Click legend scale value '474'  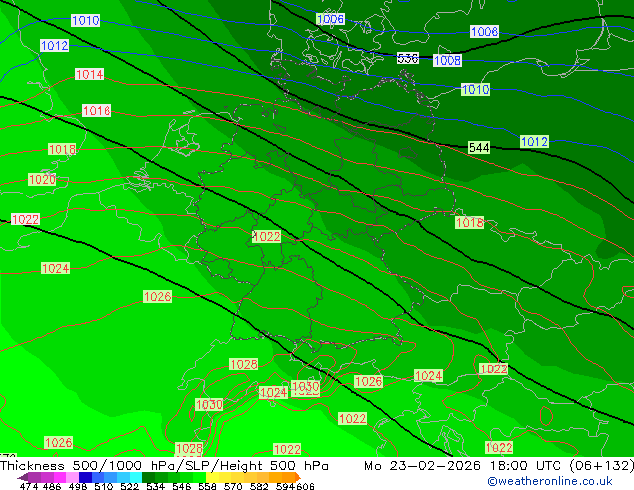(28, 486)
